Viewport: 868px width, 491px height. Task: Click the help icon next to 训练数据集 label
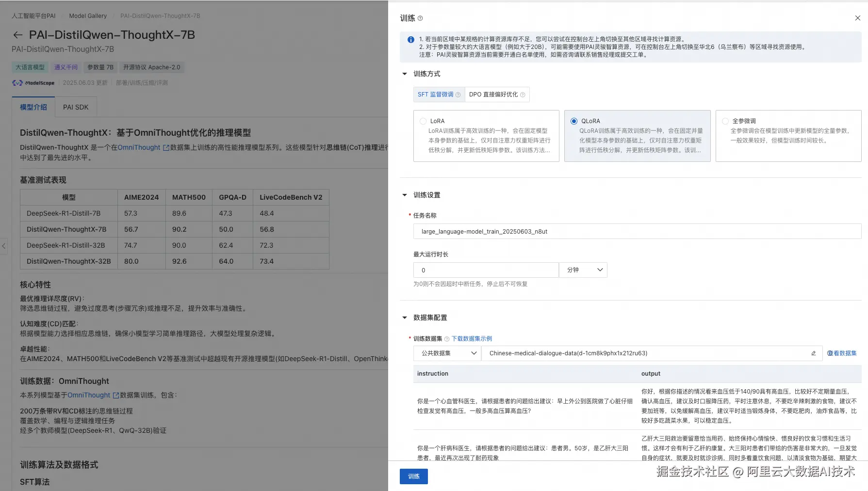pyautogui.click(x=447, y=339)
